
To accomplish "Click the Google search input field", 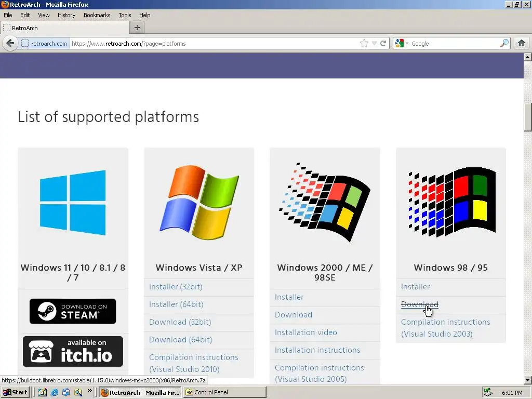I will (455, 44).
